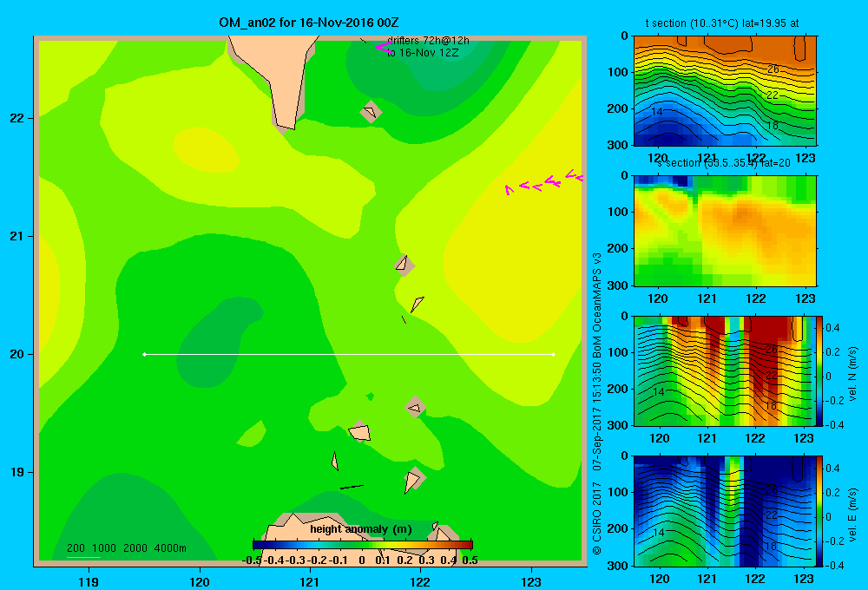This screenshot has height=590, width=868.
Task: Click the map title OM_an02 for 16-Nov-2016 00Z
Action: pyautogui.click(x=308, y=23)
